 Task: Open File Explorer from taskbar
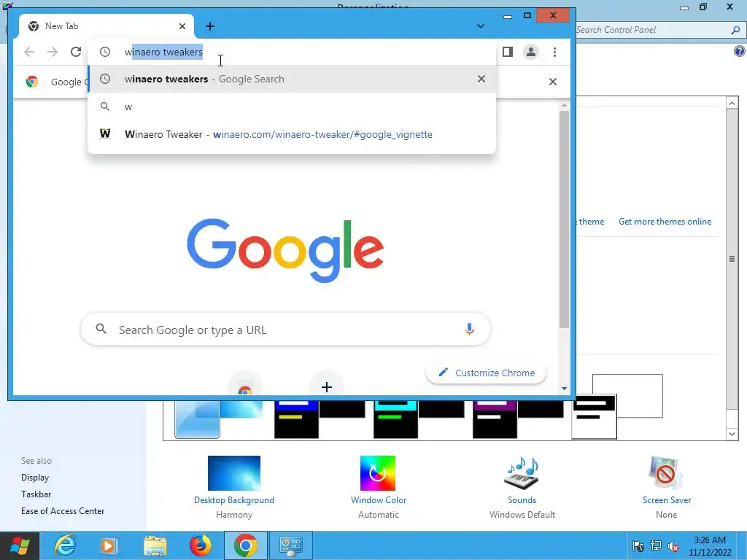[x=155, y=545]
